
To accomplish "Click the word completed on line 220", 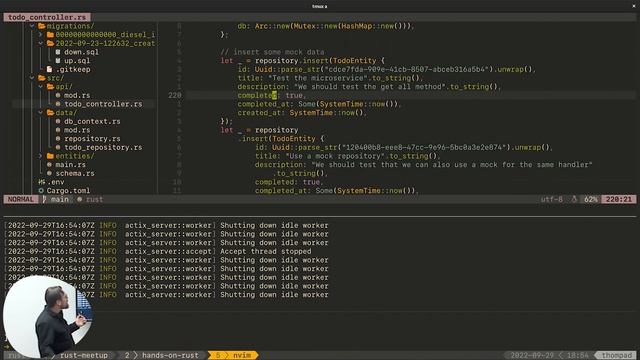I will point(257,95).
